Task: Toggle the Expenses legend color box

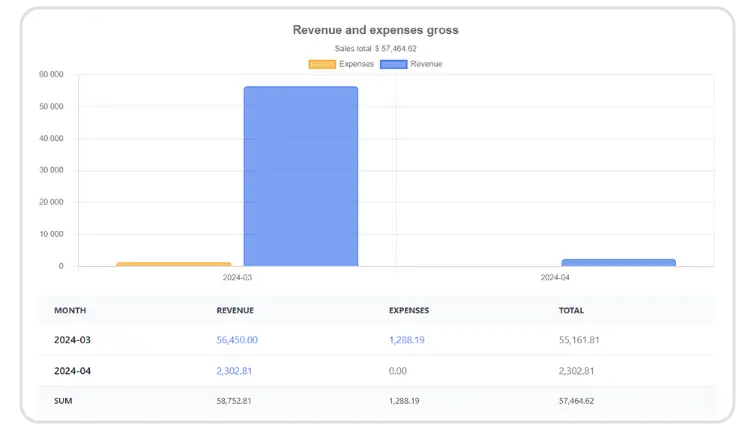Action: tap(322, 64)
